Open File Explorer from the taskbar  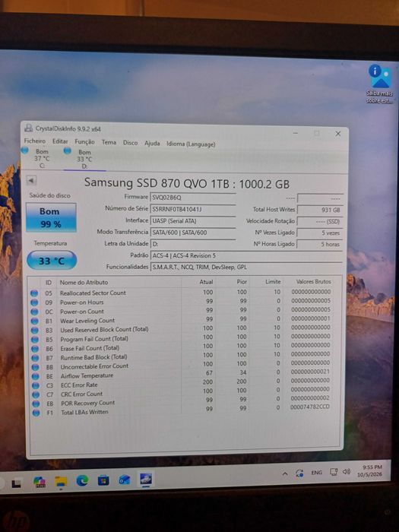61,481
